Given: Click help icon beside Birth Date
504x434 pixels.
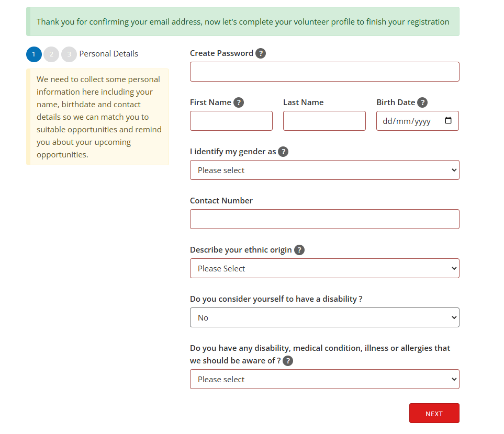Looking at the screenshot, I should (422, 102).
